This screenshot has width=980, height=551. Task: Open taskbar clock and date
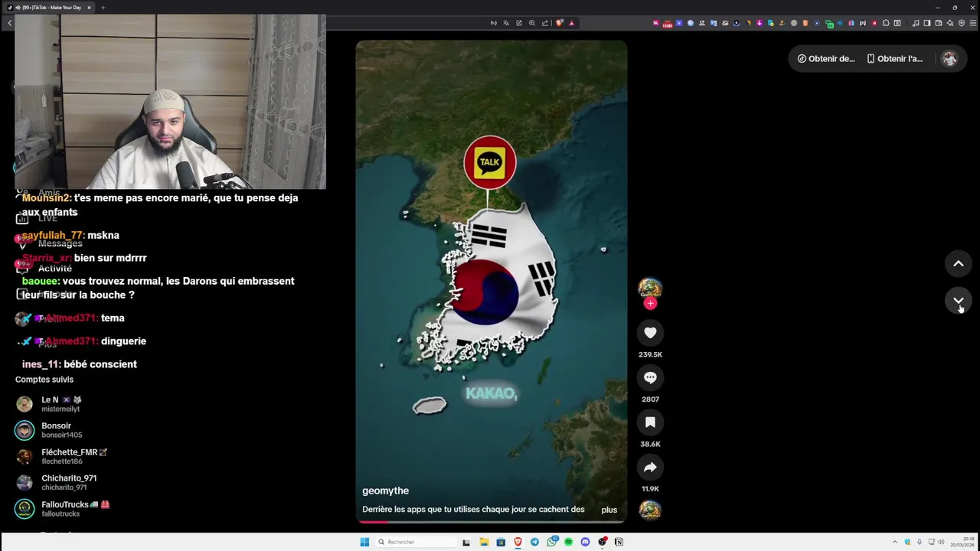pyautogui.click(x=964, y=542)
